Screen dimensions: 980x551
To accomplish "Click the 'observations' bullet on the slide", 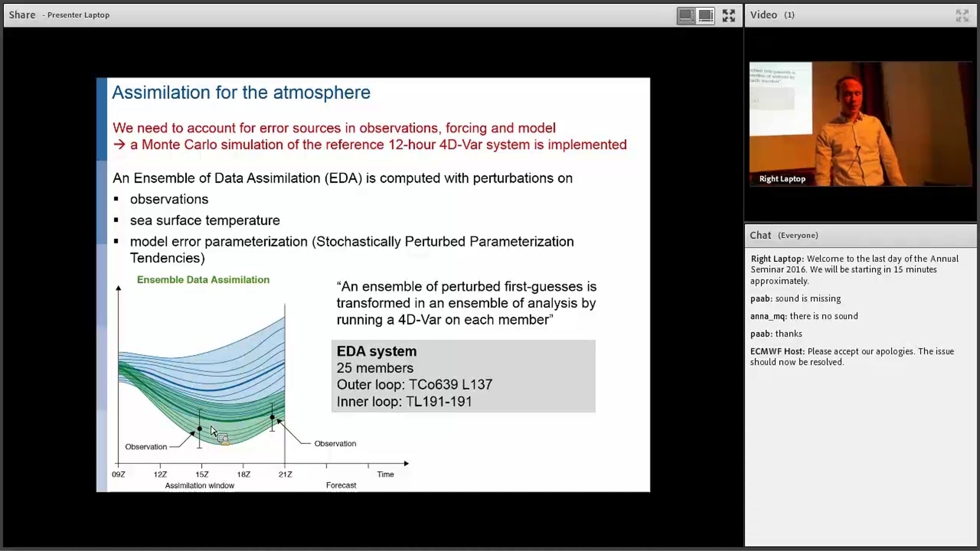I will tap(169, 199).
